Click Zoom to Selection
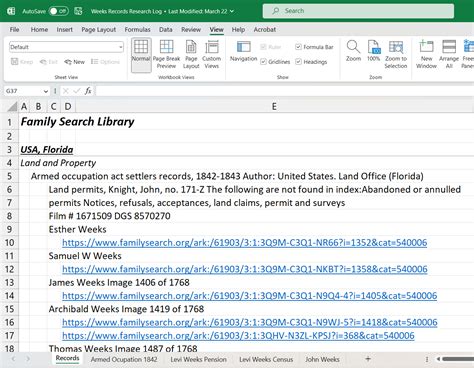 (x=396, y=54)
